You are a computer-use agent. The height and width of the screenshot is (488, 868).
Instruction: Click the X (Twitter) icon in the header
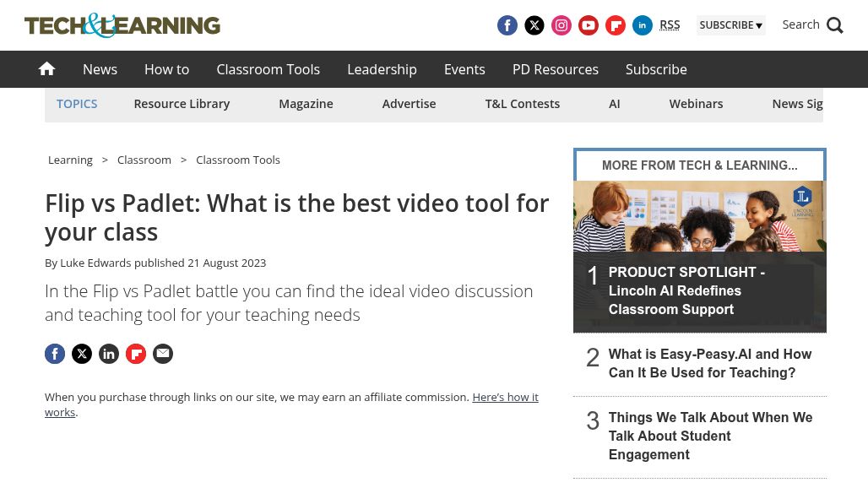534,25
